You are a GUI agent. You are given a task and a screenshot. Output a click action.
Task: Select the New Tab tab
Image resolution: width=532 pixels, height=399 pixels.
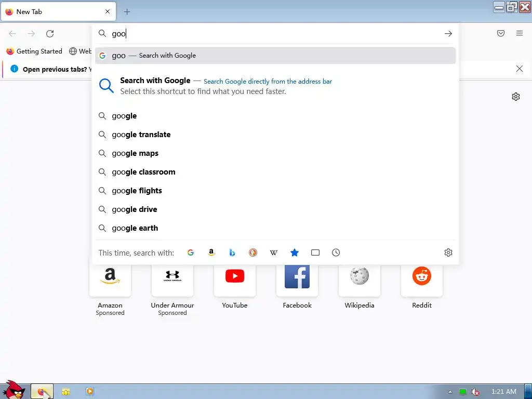(58, 11)
